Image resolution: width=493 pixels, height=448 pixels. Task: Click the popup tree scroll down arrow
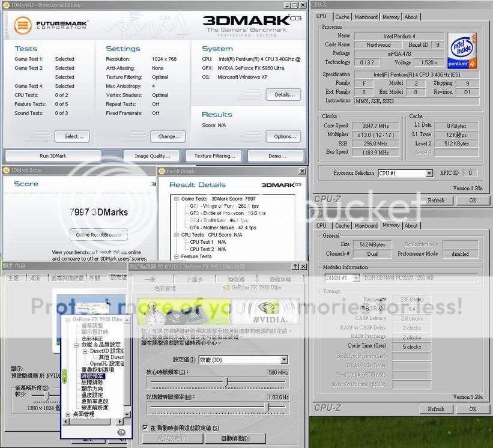point(127,414)
